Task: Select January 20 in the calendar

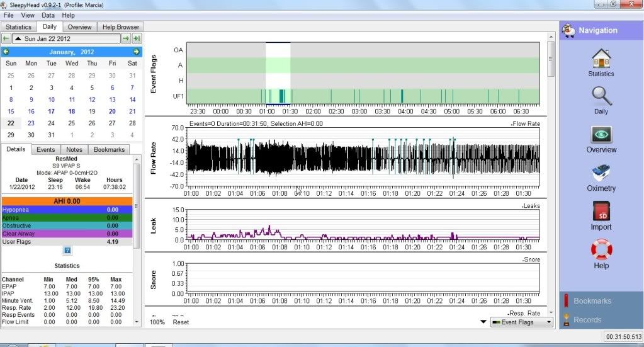Action: [x=112, y=111]
